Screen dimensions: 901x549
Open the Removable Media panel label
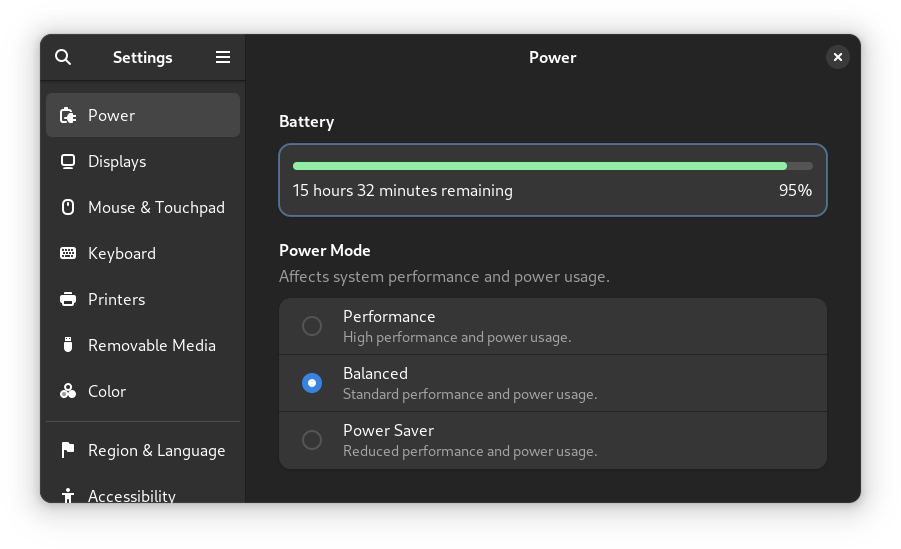click(x=152, y=345)
